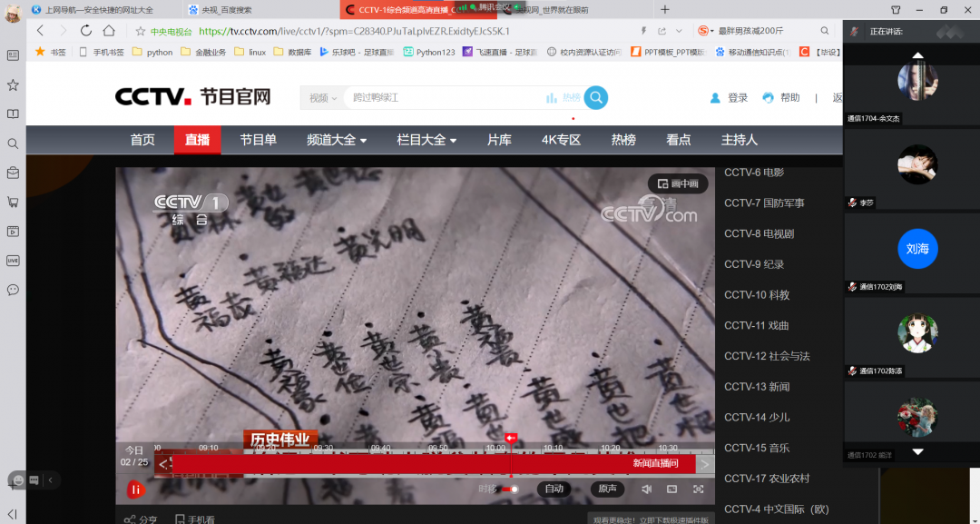
Task: Toggle the 时移 time-shift switch
Action: (x=511, y=489)
